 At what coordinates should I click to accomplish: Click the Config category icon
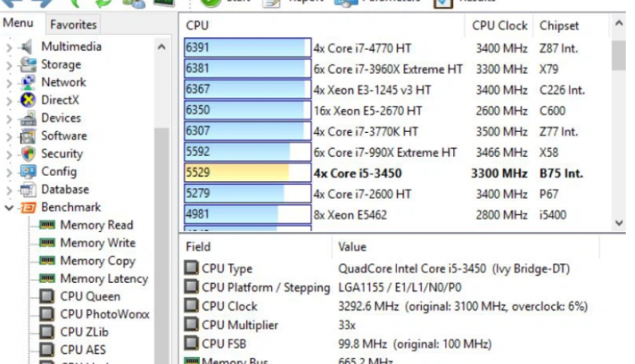(x=27, y=172)
